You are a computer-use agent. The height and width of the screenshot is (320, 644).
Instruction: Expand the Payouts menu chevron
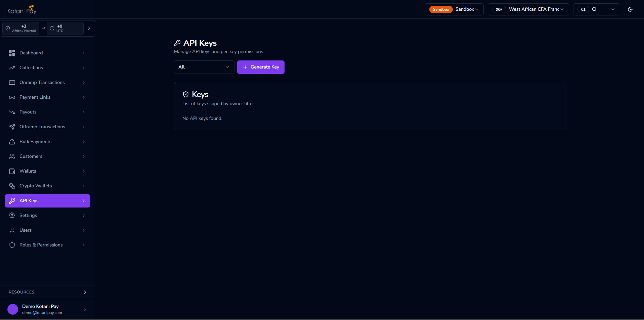84,112
